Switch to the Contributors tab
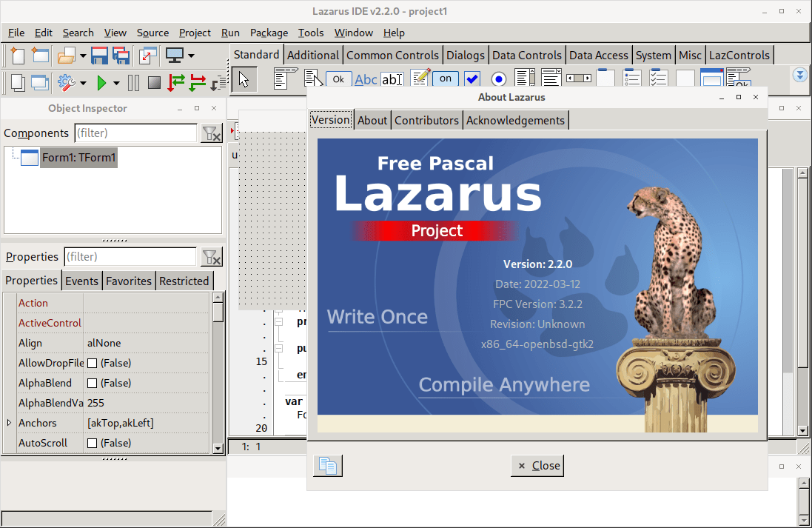 [x=426, y=120]
